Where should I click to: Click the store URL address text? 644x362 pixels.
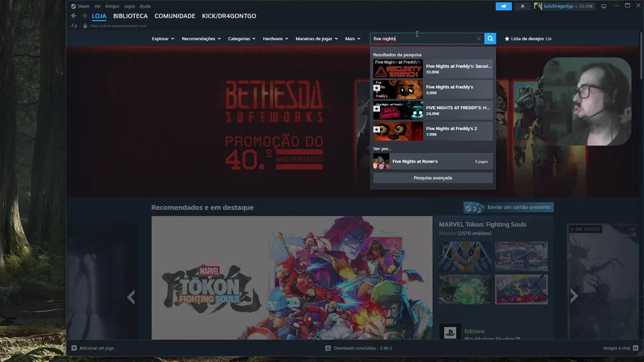(x=118, y=26)
